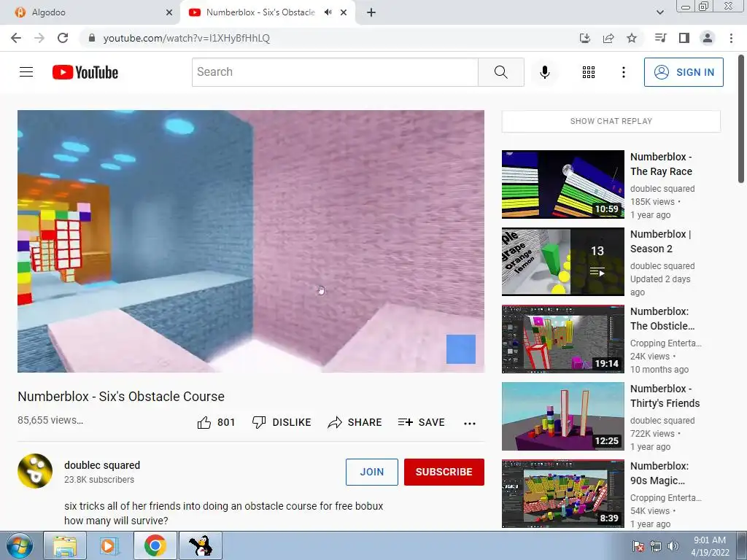This screenshot has height=560, width=747.
Task: Click the 23.8K subscribers text
Action: point(99,480)
